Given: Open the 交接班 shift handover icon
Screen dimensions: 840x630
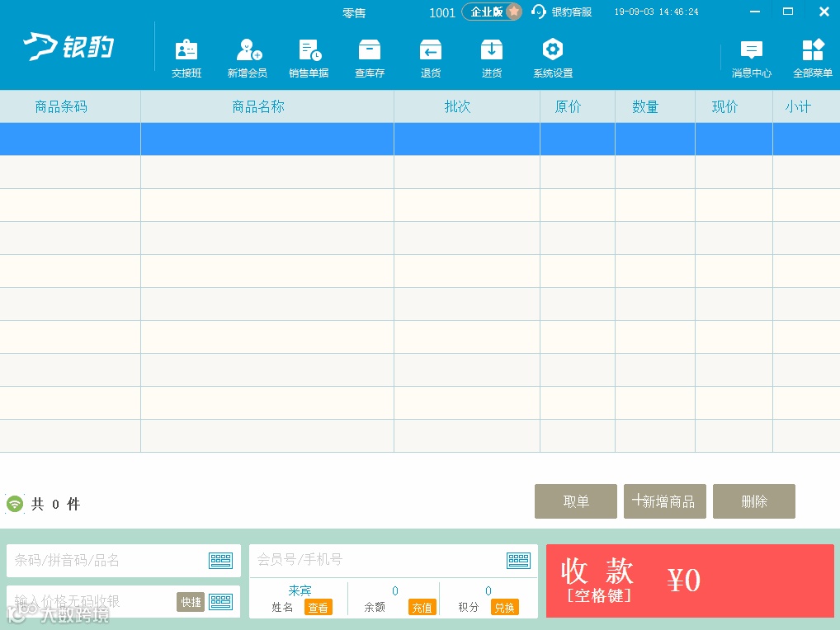Looking at the screenshot, I should (186, 59).
